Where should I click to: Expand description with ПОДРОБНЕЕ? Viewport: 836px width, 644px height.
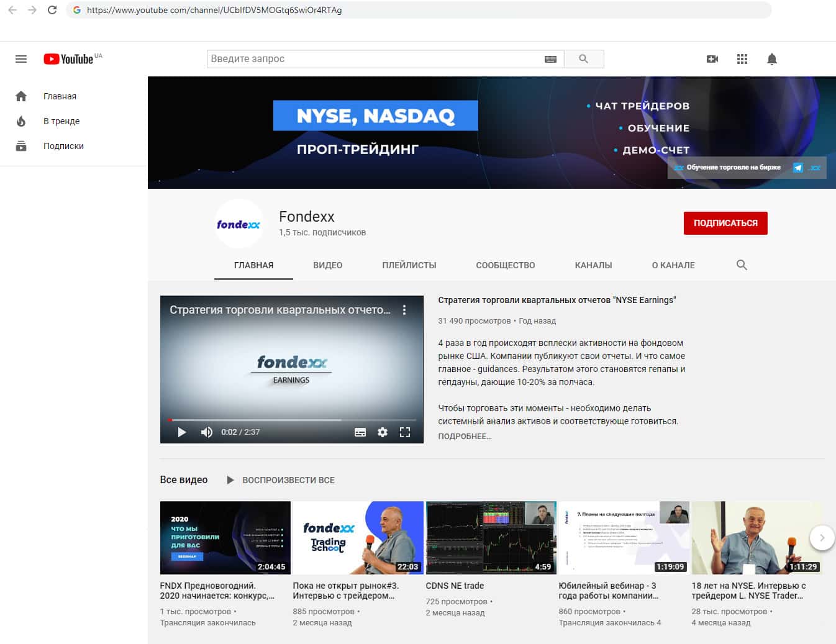pyautogui.click(x=465, y=437)
